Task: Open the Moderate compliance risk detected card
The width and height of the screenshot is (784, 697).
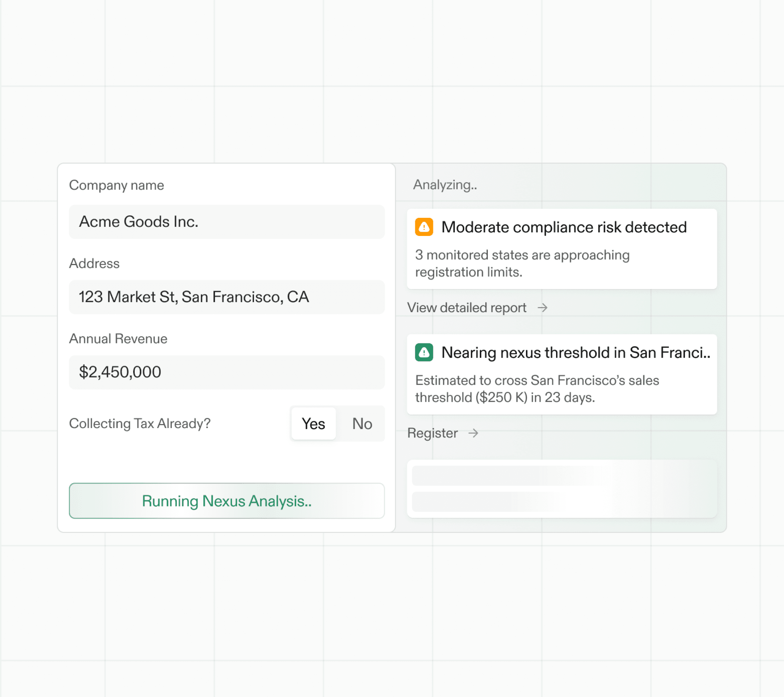Action: [x=564, y=227]
